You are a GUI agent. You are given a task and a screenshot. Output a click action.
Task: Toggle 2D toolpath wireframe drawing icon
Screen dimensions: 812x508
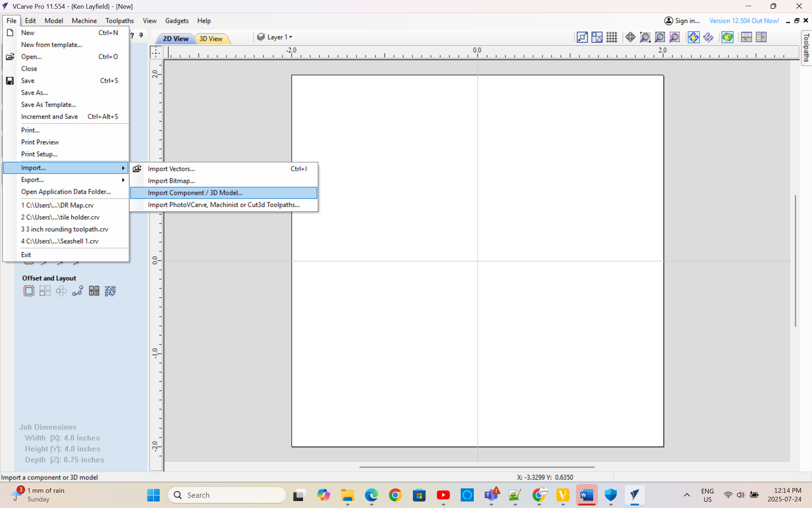(x=708, y=37)
